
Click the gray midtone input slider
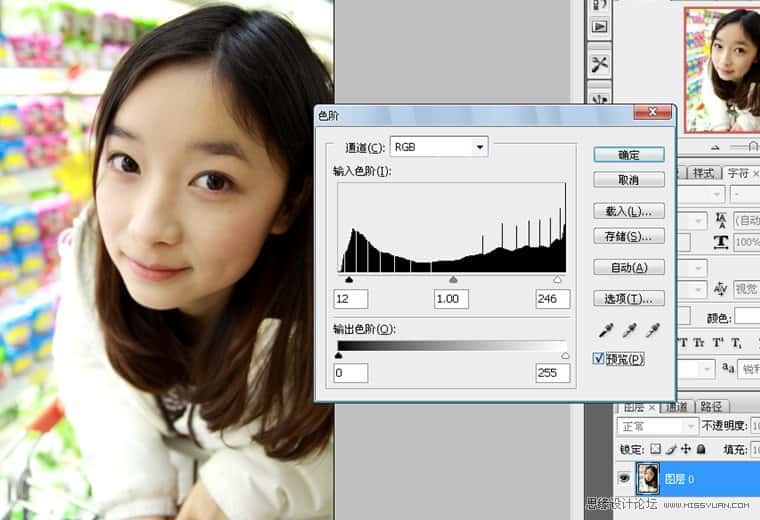[x=453, y=281]
